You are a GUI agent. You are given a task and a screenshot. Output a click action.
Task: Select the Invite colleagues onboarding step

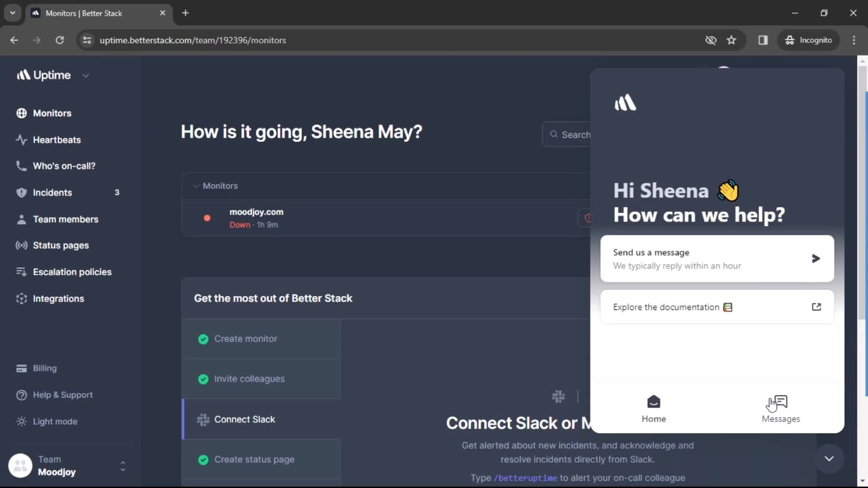tap(261, 379)
